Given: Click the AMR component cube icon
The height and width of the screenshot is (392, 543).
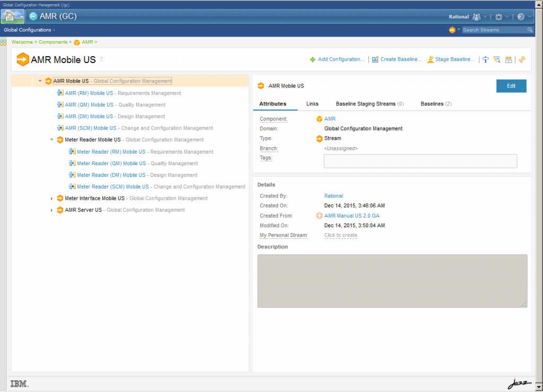Looking at the screenshot, I should tap(319, 119).
